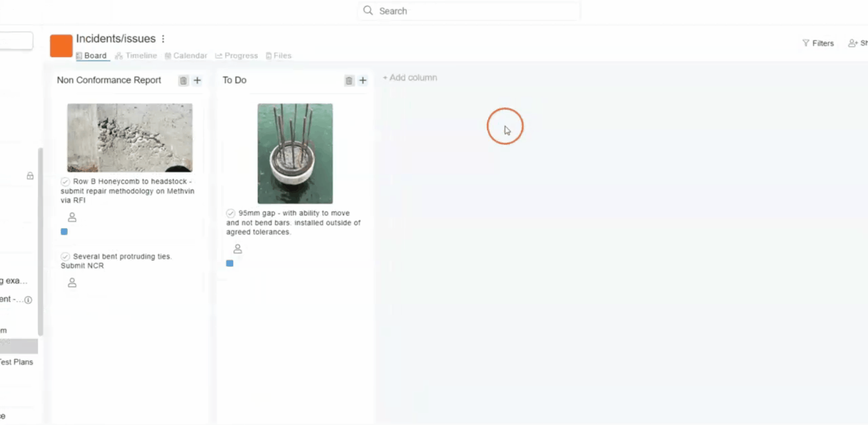Switch to the Timeline tab
The width and height of the screenshot is (868, 425).
pyautogui.click(x=136, y=56)
